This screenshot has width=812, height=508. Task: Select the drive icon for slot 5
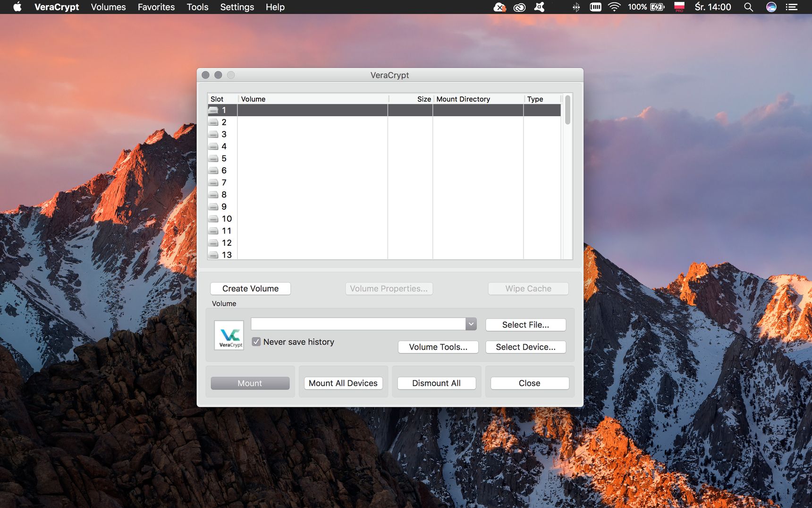pyautogui.click(x=213, y=158)
